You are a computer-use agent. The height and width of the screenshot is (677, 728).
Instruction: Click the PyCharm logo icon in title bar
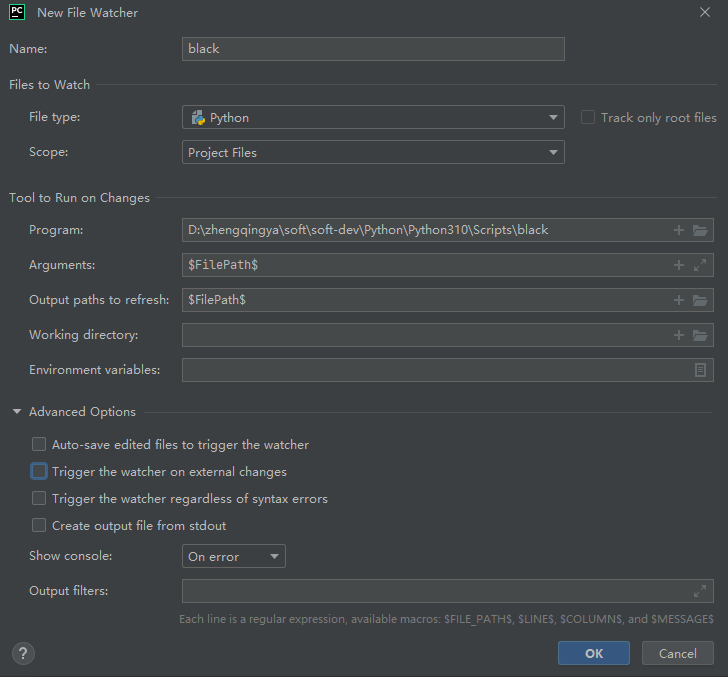(17, 12)
